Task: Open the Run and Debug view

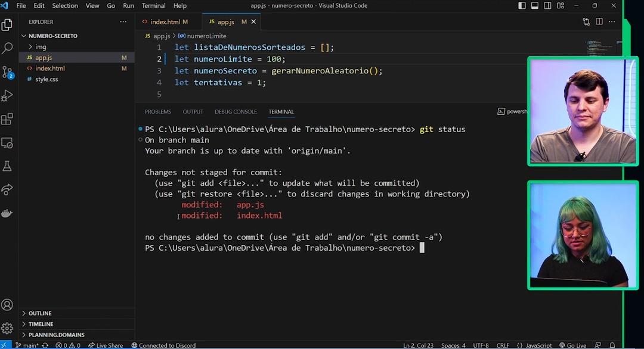Action: 7,95
